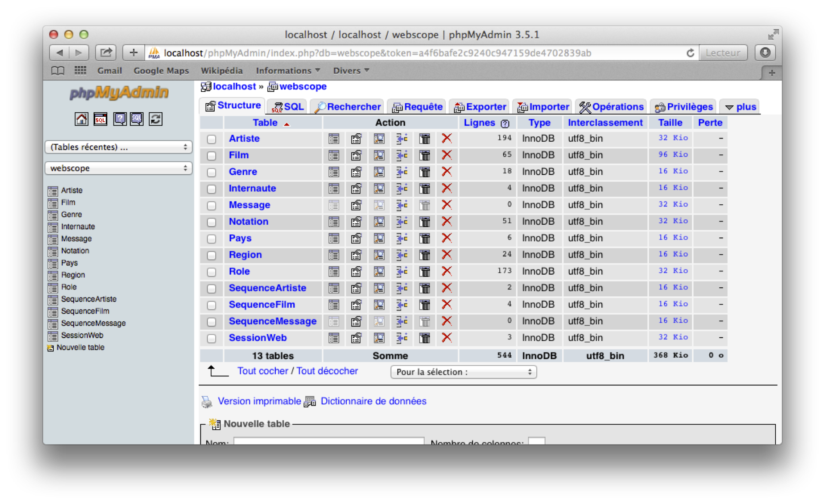Click the phpMyAdmin home icon

(x=81, y=119)
